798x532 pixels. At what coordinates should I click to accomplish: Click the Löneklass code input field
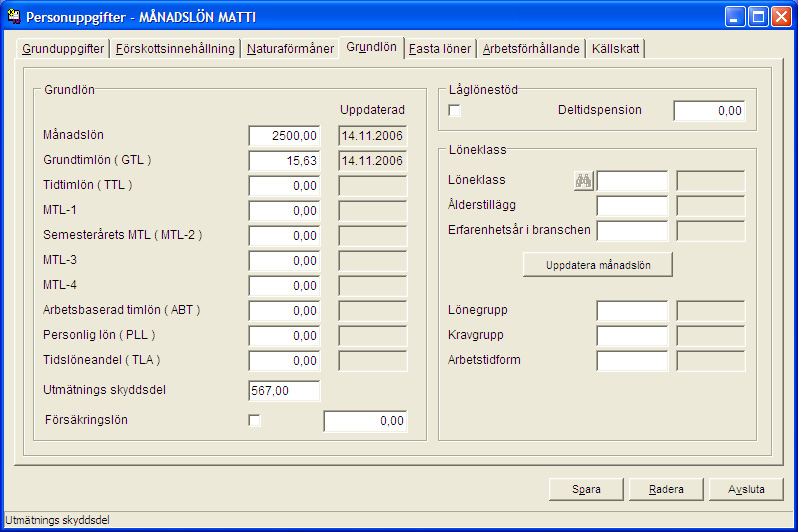[632, 181]
